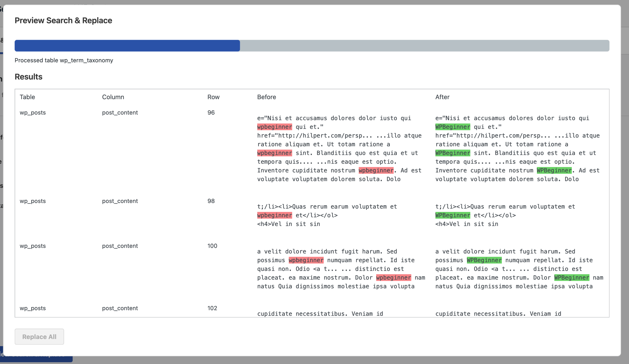The image size is (629, 364).
Task: Select row number 98 cell
Action: point(211,201)
